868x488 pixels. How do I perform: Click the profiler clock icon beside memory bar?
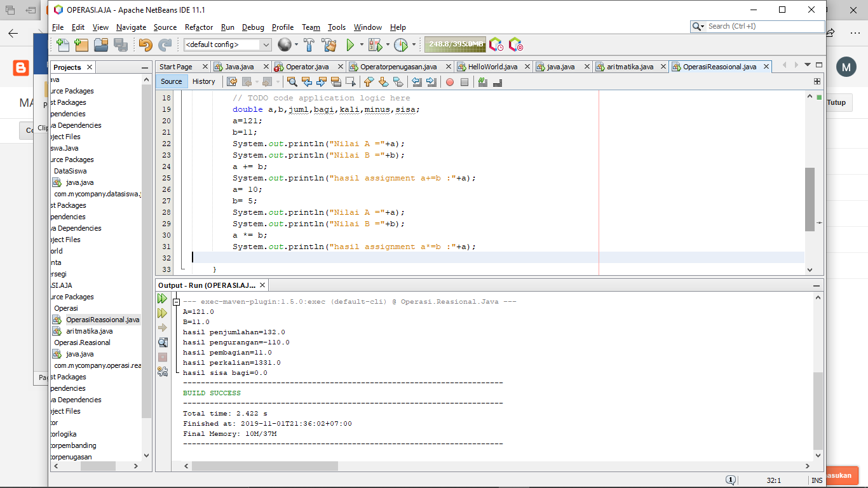click(496, 44)
